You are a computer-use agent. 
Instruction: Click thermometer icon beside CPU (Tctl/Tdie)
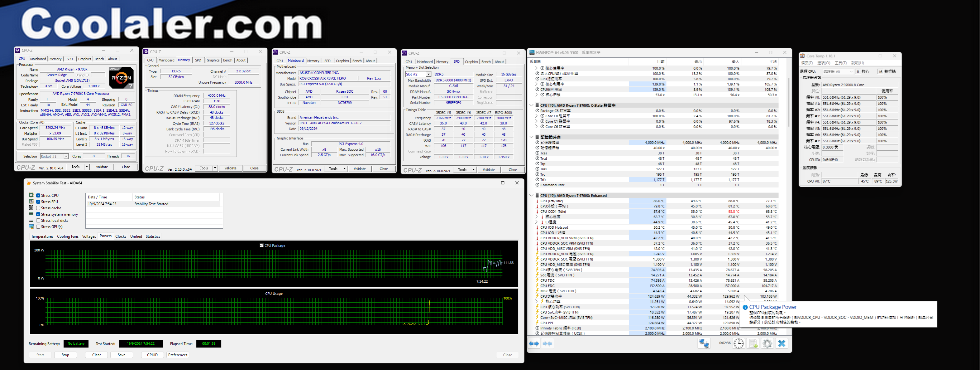537,201
